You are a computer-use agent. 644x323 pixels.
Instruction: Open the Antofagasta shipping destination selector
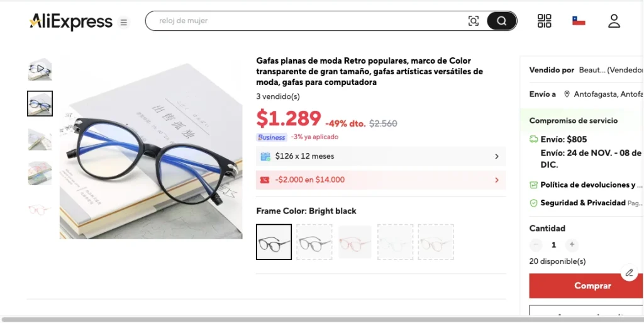click(604, 94)
